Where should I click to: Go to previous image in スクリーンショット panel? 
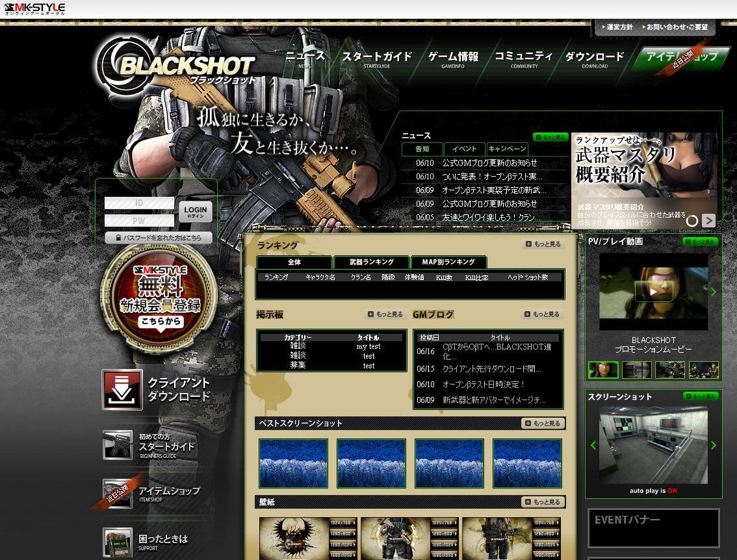coord(593,445)
